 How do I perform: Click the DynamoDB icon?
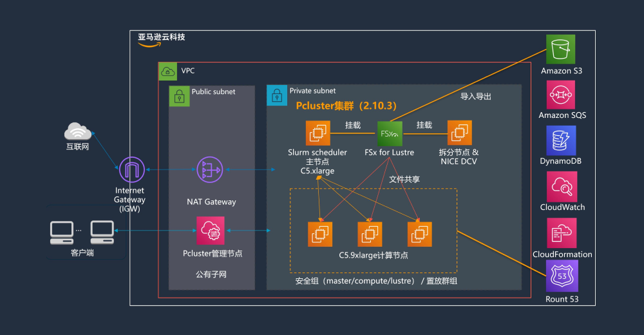[x=561, y=140]
